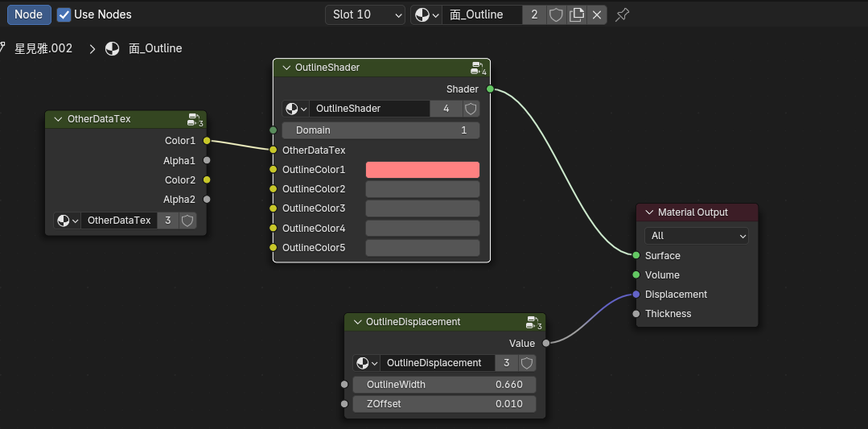Click the node group icon on OutlineShader header

click(x=477, y=68)
